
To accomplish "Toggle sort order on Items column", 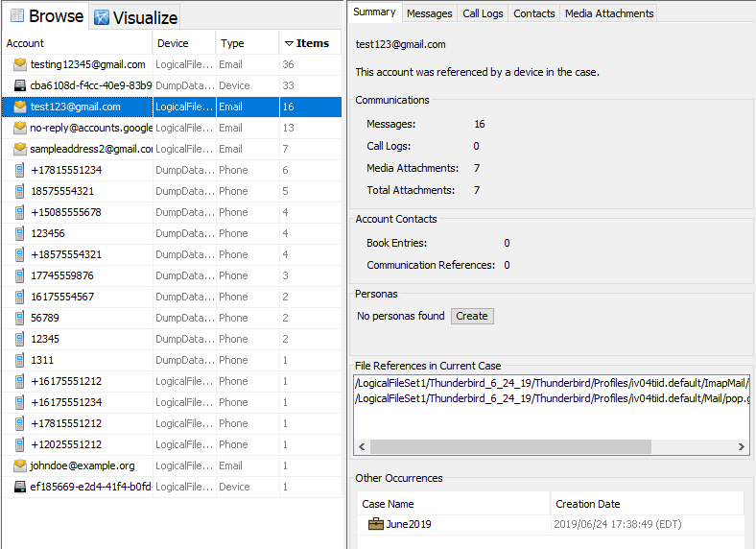I will (311, 43).
